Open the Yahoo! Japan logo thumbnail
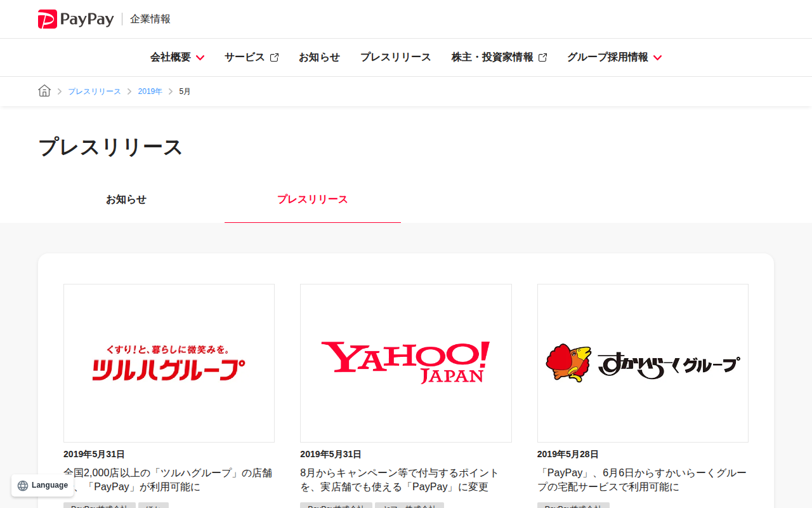Image resolution: width=812 pixels, height=508 pixels. coord(406,363)
